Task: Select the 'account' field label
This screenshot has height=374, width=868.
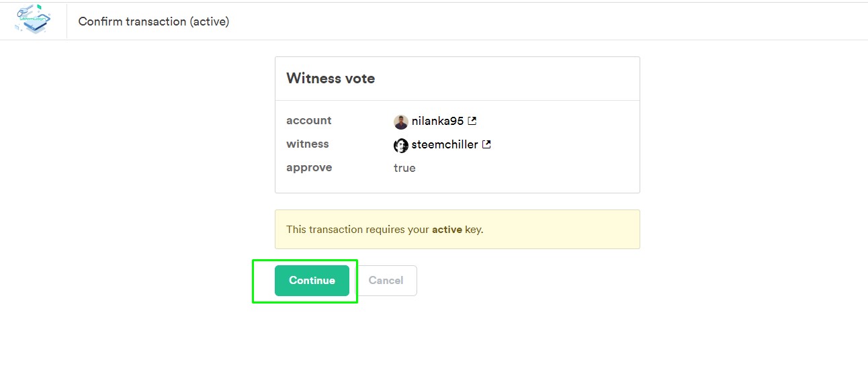Action: 309,121
